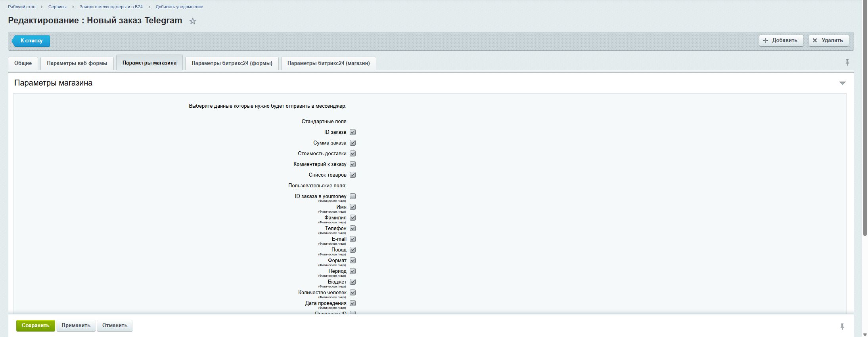Go back using К списку button
The image size is (868, 337).
[31, 41]
